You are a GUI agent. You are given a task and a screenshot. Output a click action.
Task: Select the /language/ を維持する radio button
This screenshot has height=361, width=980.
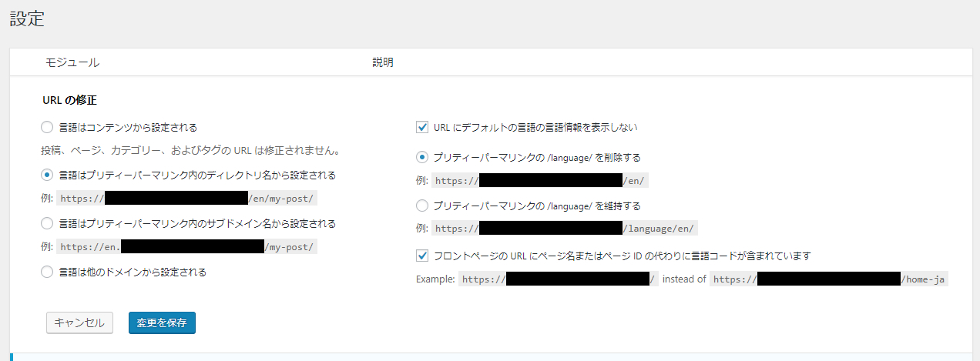pyautogui.click(x=421, y=206)
